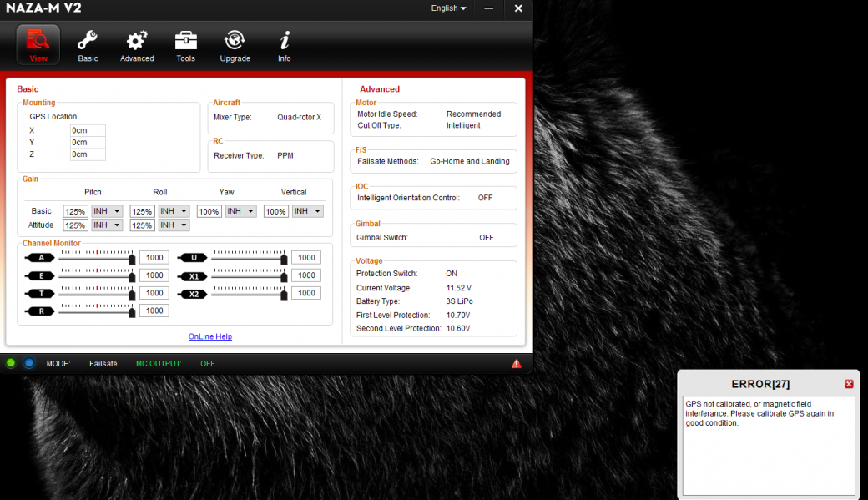Click Basic Roll gain 125% field
Screen dimensions: 868x500
tap(142, 211)
